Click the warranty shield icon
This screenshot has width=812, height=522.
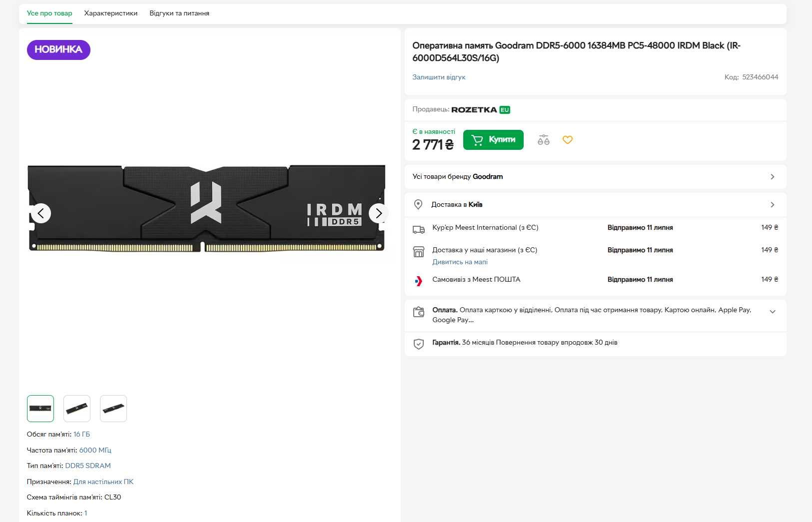pos(418,344)
